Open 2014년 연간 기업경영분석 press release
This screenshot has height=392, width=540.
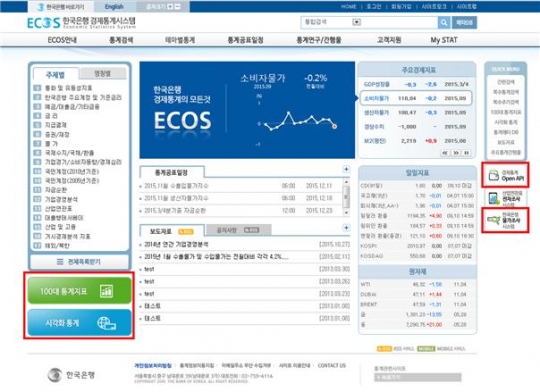(176, 244)
